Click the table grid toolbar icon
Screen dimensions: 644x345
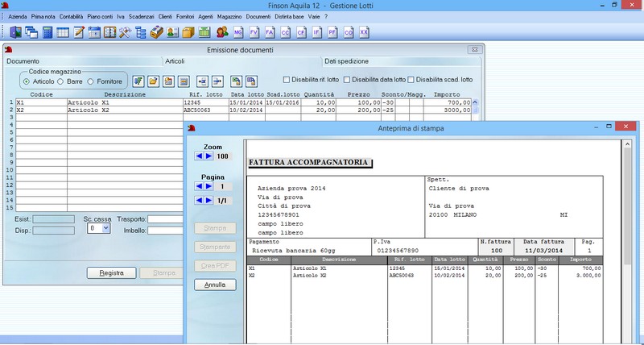[63, 32]
